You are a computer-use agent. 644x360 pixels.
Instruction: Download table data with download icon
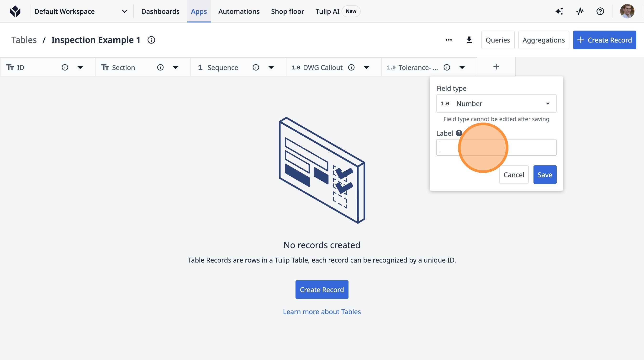[469, 40]
